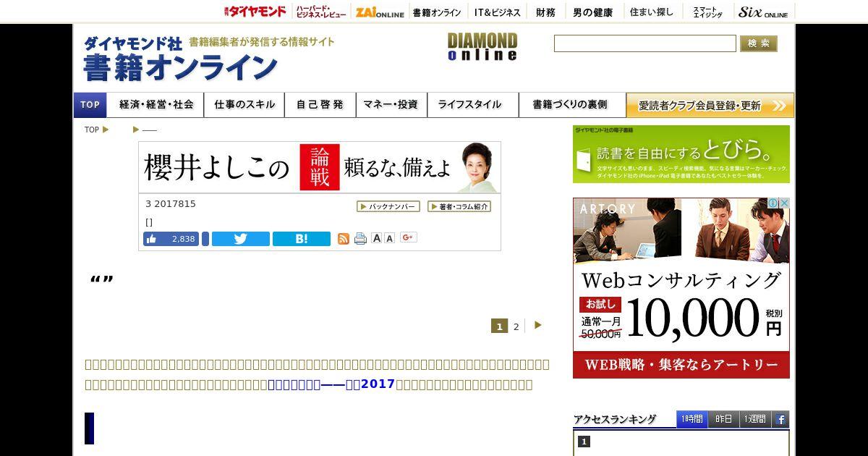Select the smaller font size A icon

pyautogui.click(x=389, y=238)
